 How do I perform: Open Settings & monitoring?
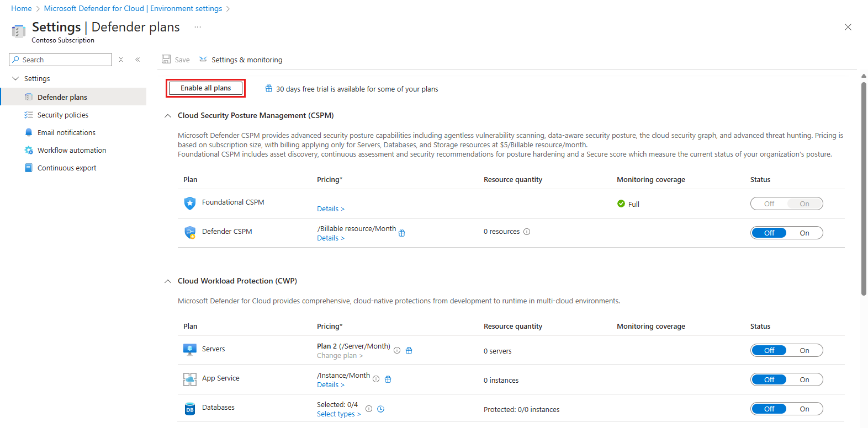[241, 60]
